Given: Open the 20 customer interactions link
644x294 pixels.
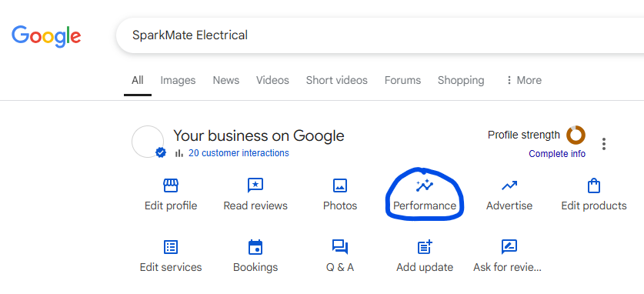Looking at the screenshot, I should tap(239, 153).
